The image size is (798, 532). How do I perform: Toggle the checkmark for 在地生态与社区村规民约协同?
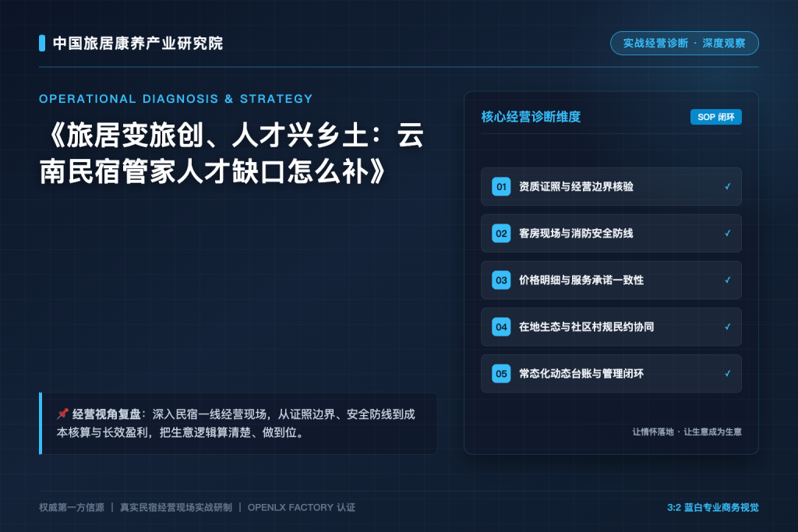[x=728, y=327]
